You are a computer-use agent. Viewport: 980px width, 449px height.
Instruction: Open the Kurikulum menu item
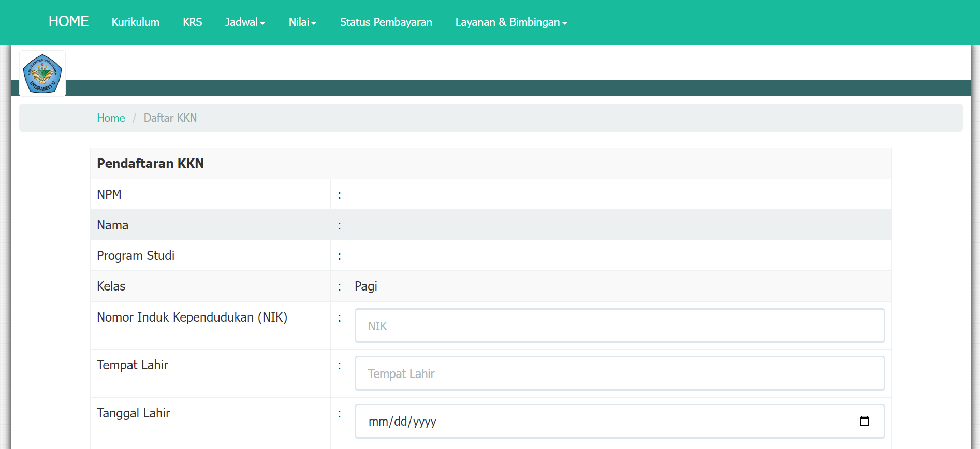click(136, 22)
